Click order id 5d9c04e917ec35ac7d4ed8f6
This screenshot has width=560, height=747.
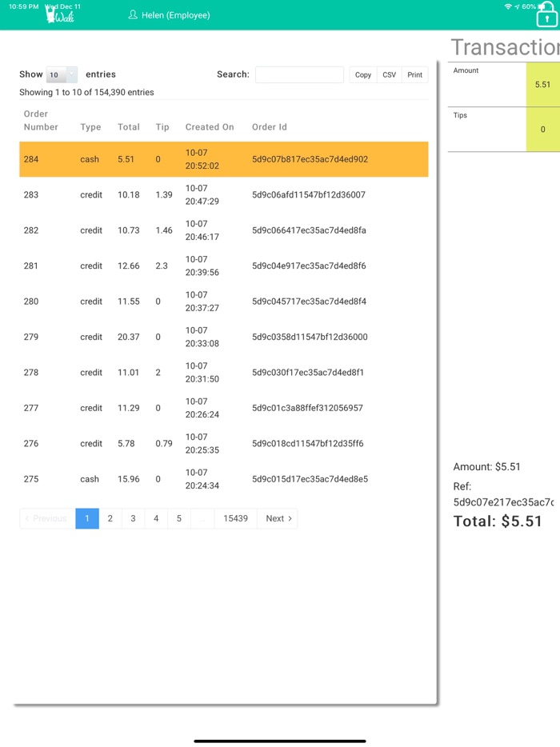click(309, 266)
